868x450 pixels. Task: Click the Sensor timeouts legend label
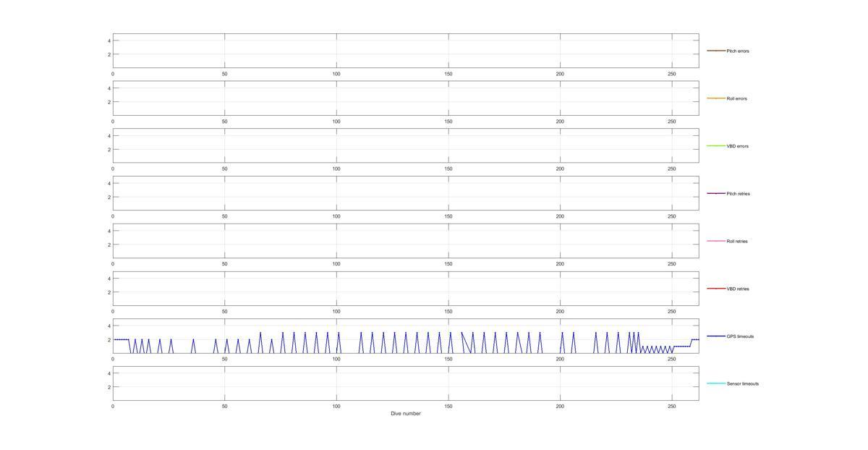pos(743,383)
